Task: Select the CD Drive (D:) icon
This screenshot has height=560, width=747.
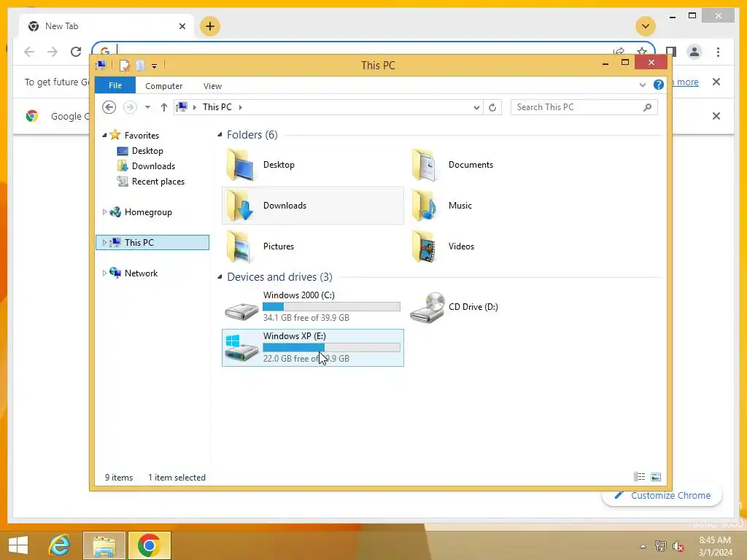Action: (x=427, y=307)
